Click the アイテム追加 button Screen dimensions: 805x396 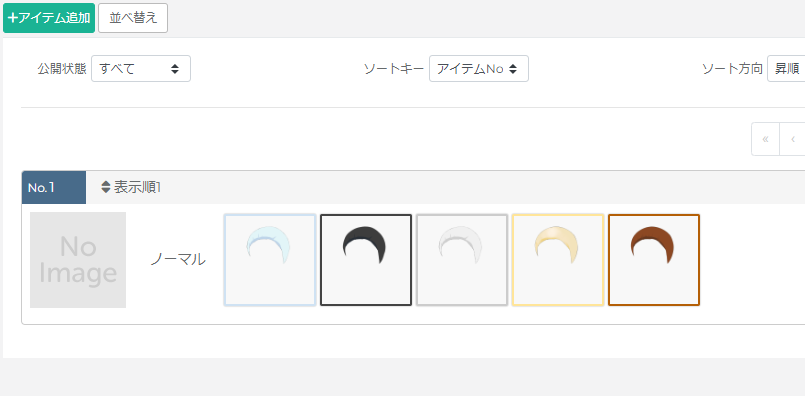point(49,18)
